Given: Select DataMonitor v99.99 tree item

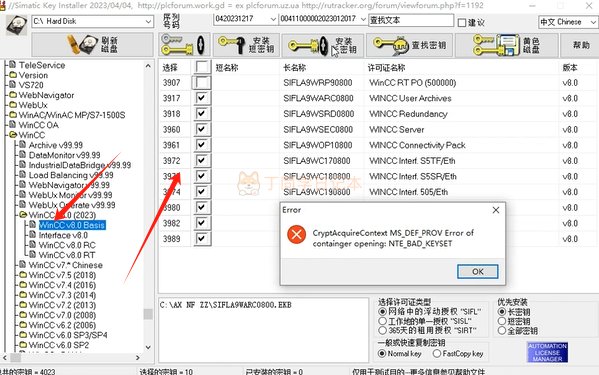Looking at the screenshot, I should [65, 155].
